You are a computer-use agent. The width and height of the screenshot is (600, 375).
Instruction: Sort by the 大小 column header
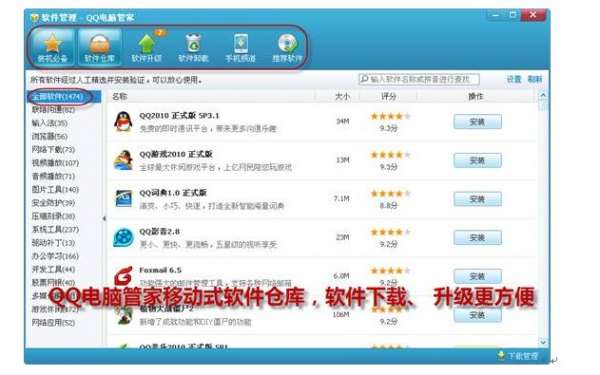(x=342, y=96)
